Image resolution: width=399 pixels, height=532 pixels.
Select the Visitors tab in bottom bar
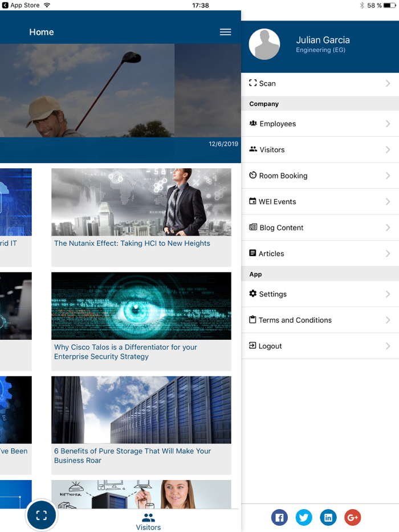click(x=148, y=522)
